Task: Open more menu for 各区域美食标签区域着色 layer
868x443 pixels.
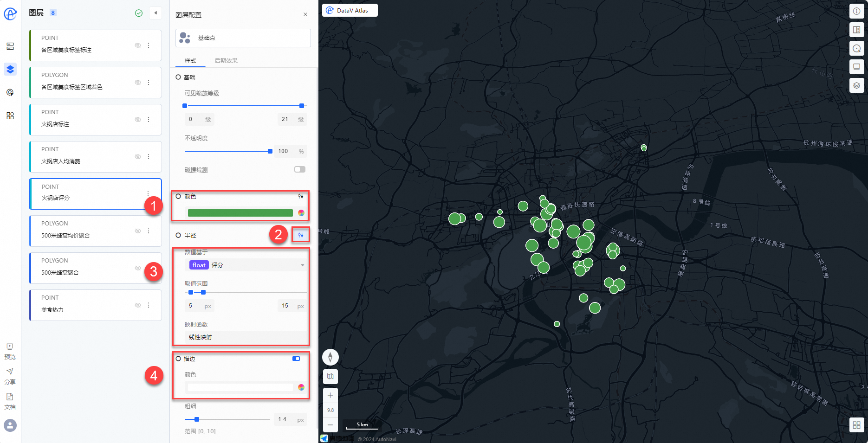Action: pyautogui.click(x=149, y=83)
